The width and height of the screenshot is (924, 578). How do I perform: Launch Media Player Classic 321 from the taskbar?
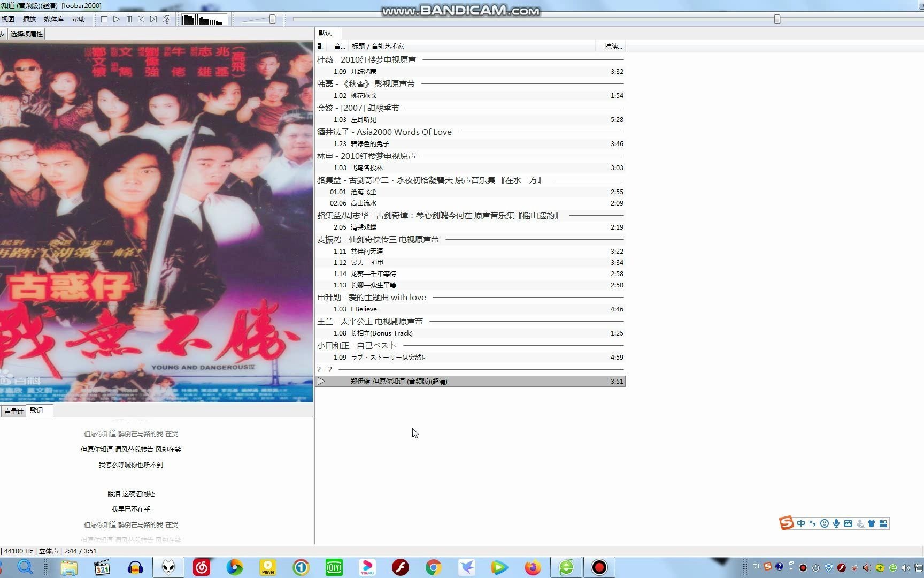click(102, 567)
